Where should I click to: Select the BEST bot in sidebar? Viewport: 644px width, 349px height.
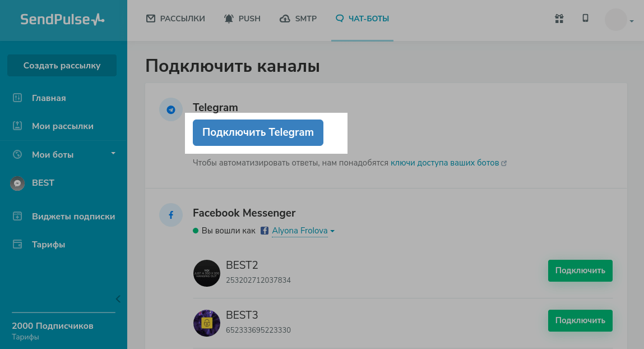tap(43, 183)
